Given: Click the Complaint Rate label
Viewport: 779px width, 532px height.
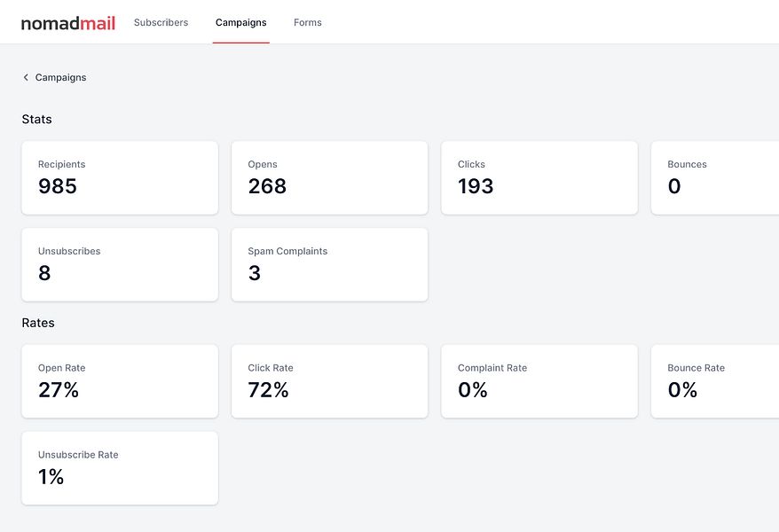Looking at the screenshot, I should 492,368.
